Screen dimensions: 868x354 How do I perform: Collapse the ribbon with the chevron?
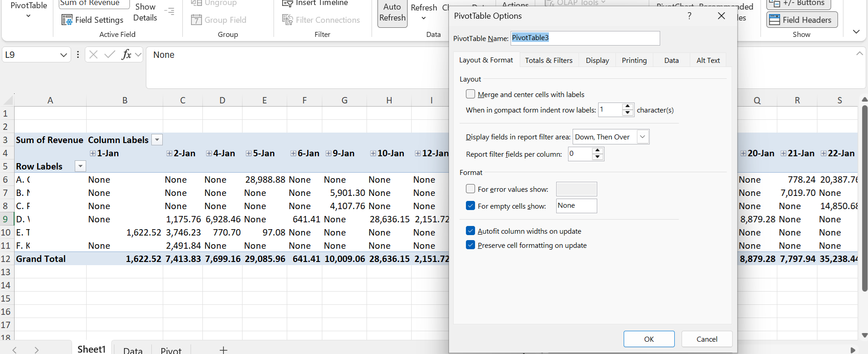tap(856, 31)
